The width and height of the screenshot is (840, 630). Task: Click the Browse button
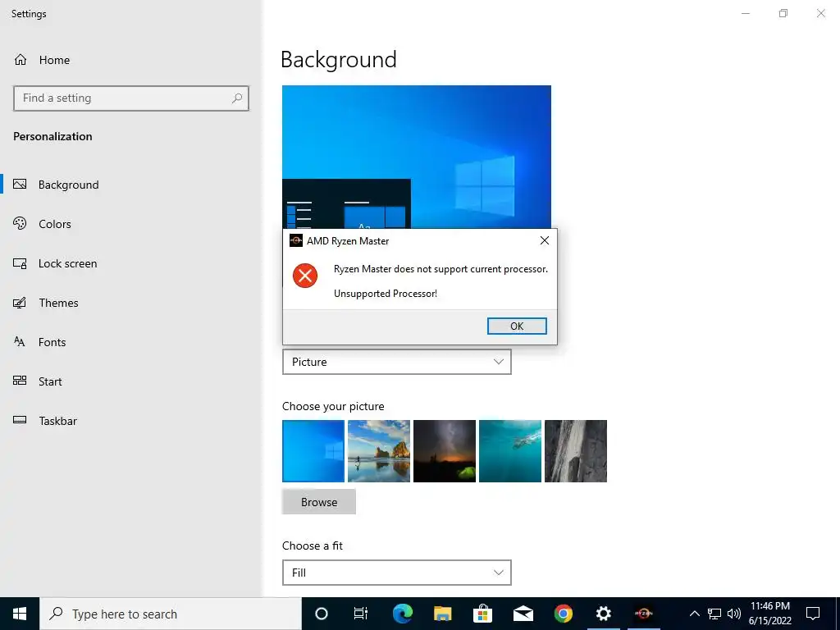319,502
